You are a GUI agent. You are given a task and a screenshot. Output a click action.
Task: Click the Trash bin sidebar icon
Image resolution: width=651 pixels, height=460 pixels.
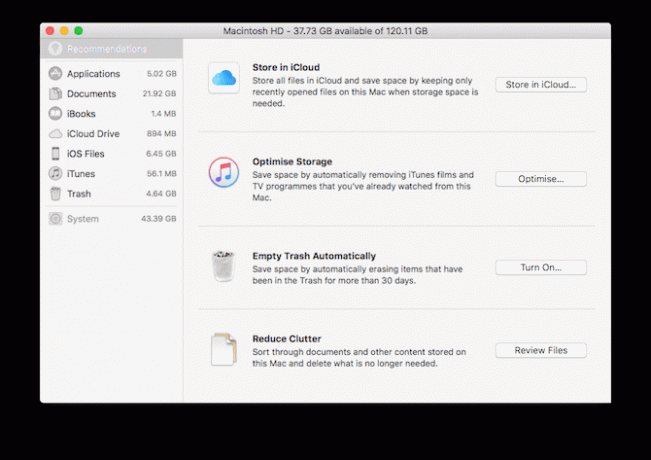[55, 193]
